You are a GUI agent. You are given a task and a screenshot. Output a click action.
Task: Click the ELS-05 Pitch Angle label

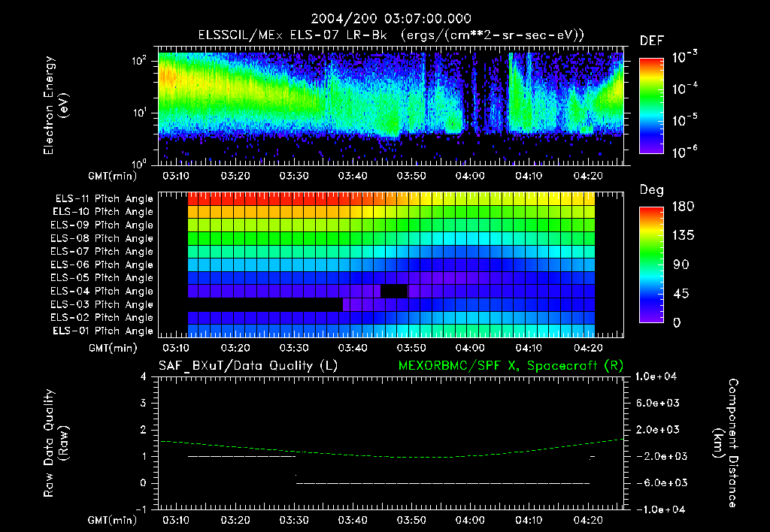(102, 278)
